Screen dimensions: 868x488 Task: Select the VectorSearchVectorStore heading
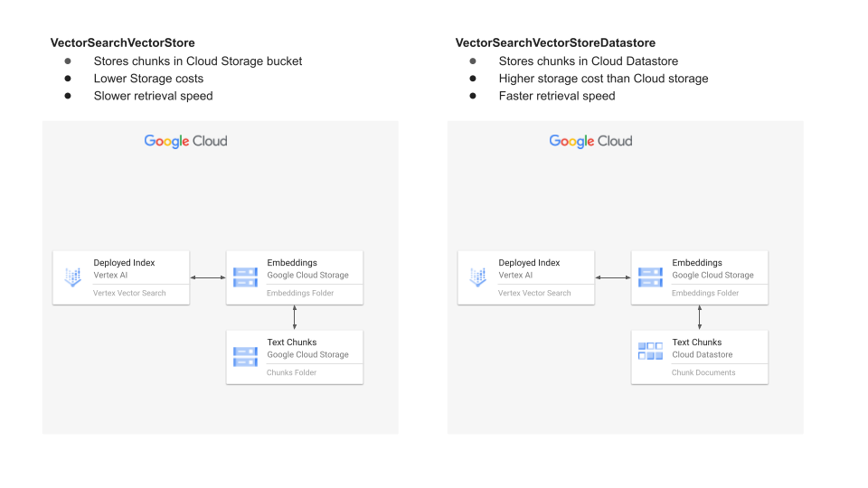(x=122, y=42)
